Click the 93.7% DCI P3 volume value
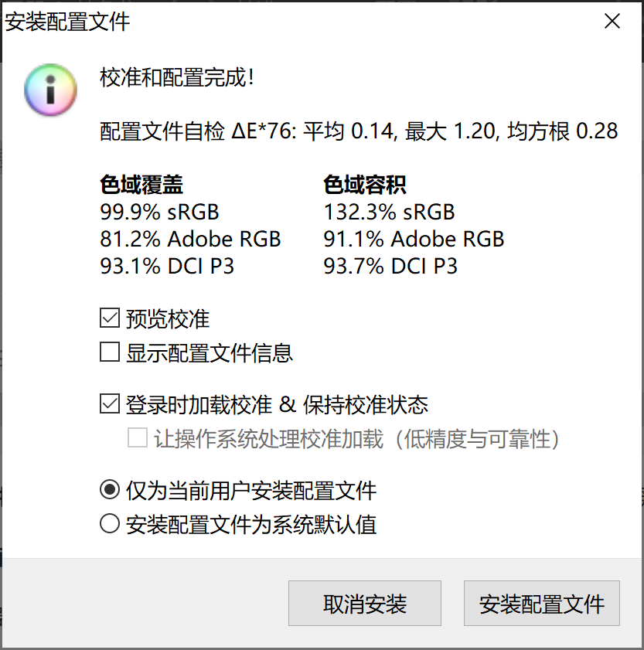Screen dimensions: 644x650 click(x=390, y=267)
